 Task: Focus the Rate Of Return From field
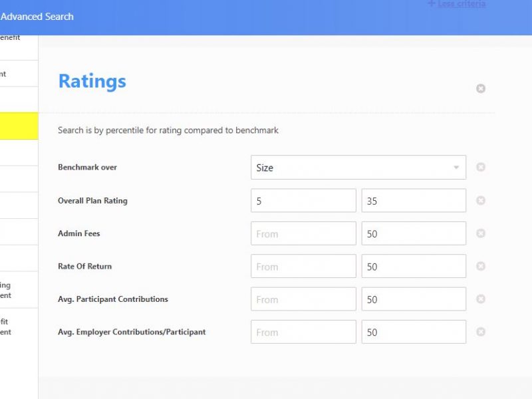coord(303,267)
